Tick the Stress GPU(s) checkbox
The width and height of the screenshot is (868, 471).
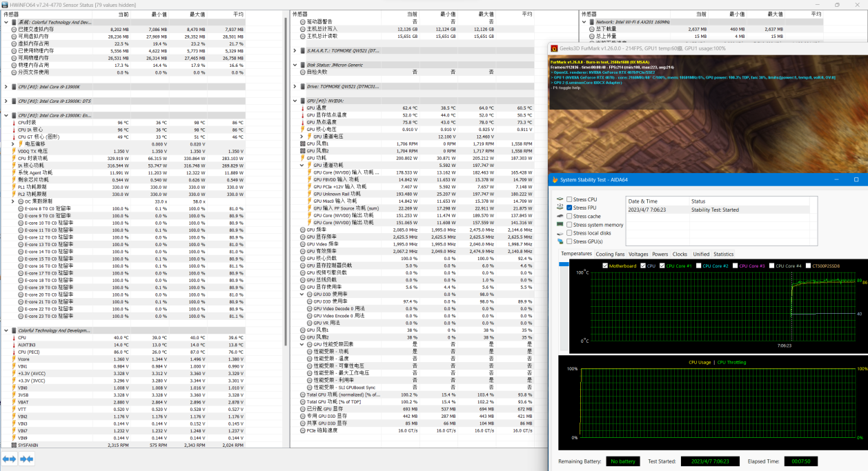[x=569, y=241]
